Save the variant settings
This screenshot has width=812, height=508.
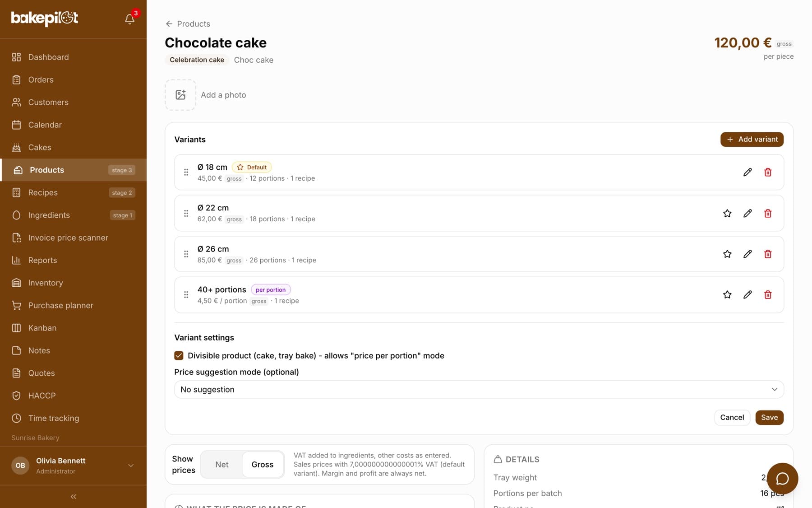(x=769, y=417)
